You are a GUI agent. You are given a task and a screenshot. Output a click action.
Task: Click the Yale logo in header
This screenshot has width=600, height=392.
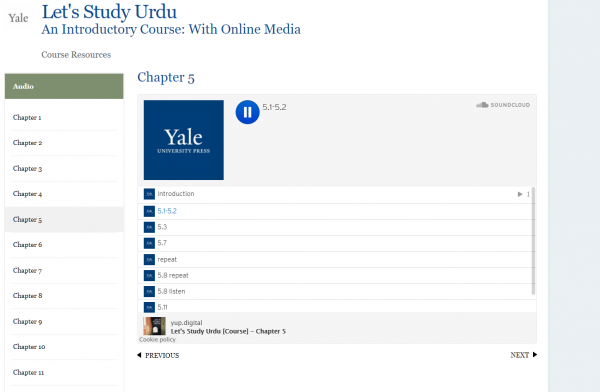[18, 18]
